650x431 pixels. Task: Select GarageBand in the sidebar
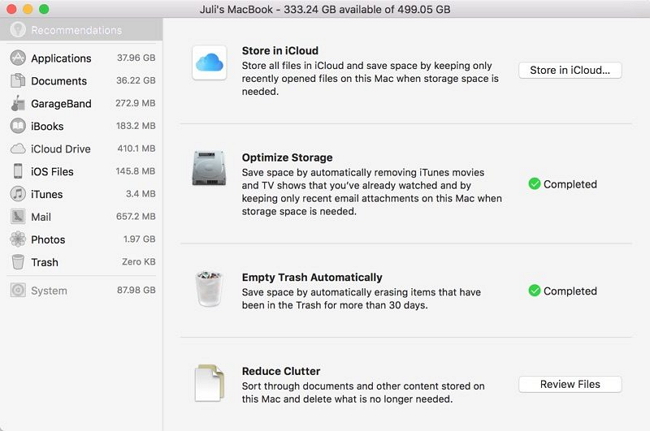(x=81, y=103)
